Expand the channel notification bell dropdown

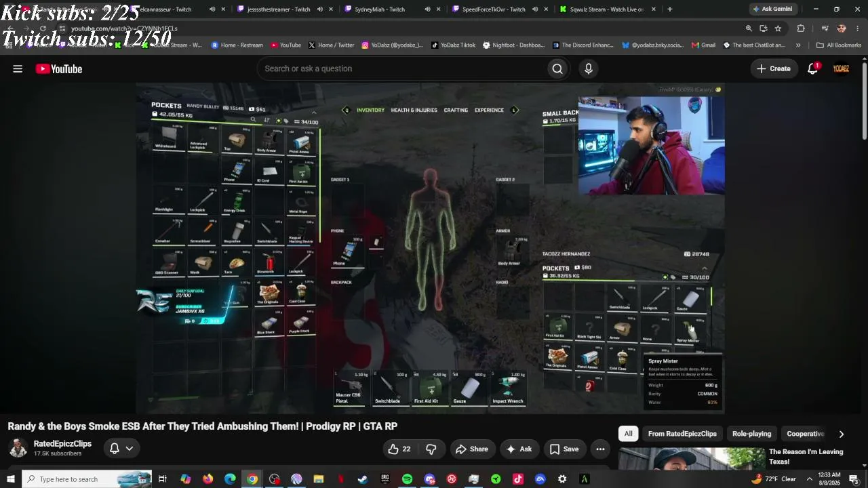coord(121,448)
